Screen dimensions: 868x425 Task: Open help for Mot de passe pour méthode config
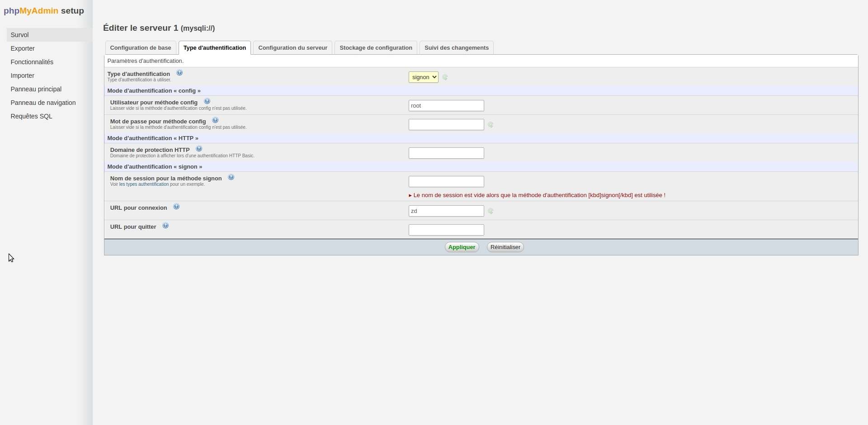tap(215, 120)
